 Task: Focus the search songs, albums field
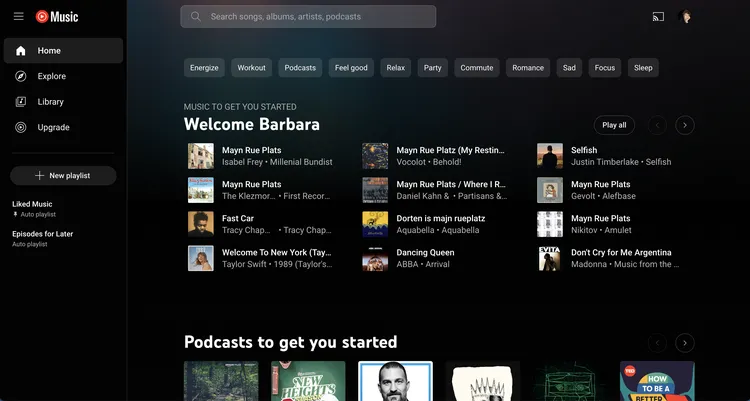320,17
